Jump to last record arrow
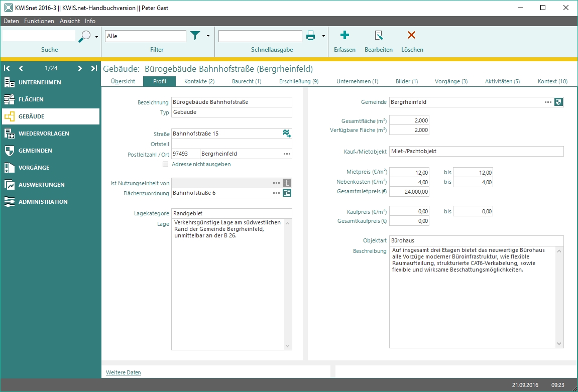578x392 pixels. (x=94, y=68)
